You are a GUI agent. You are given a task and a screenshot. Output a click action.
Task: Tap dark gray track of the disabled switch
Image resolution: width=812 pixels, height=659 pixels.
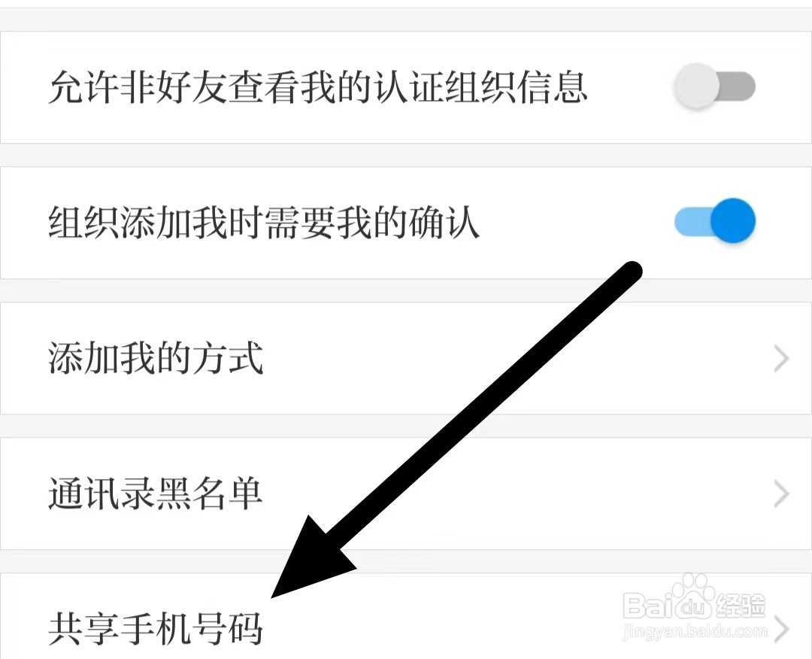(737, 87)
